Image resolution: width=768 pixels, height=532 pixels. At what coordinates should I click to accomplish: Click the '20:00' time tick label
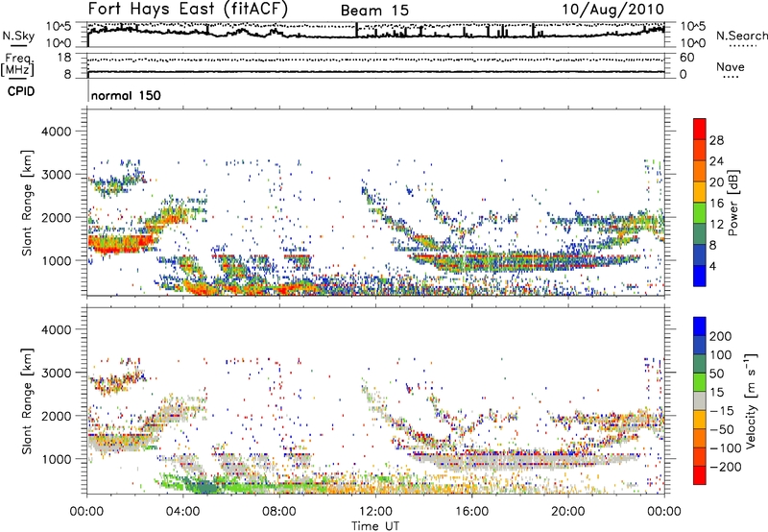tap(568, 512)
